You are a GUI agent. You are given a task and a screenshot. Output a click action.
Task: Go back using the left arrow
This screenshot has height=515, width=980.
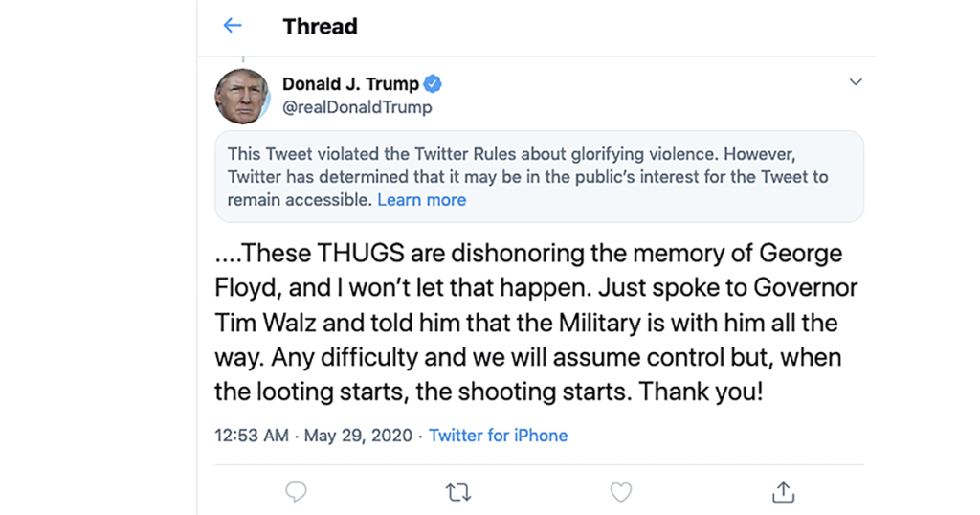233,26
